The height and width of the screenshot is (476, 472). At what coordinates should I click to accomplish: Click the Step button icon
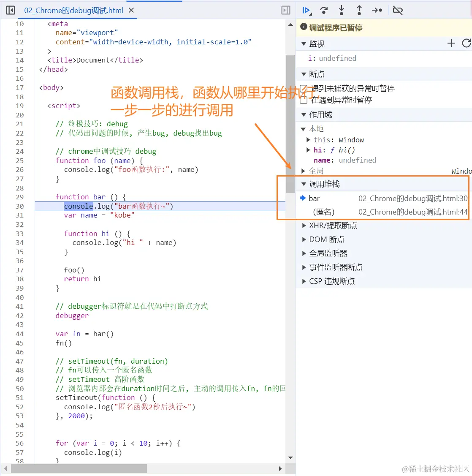(377, 10)
